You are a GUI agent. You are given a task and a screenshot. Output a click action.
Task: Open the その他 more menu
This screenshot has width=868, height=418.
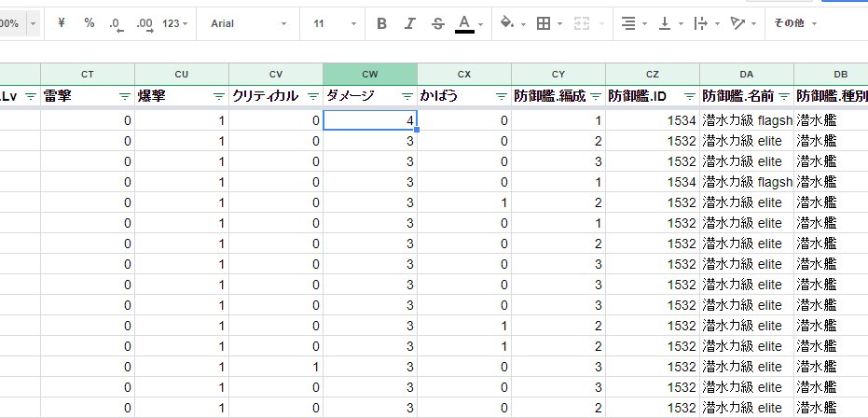795,23
